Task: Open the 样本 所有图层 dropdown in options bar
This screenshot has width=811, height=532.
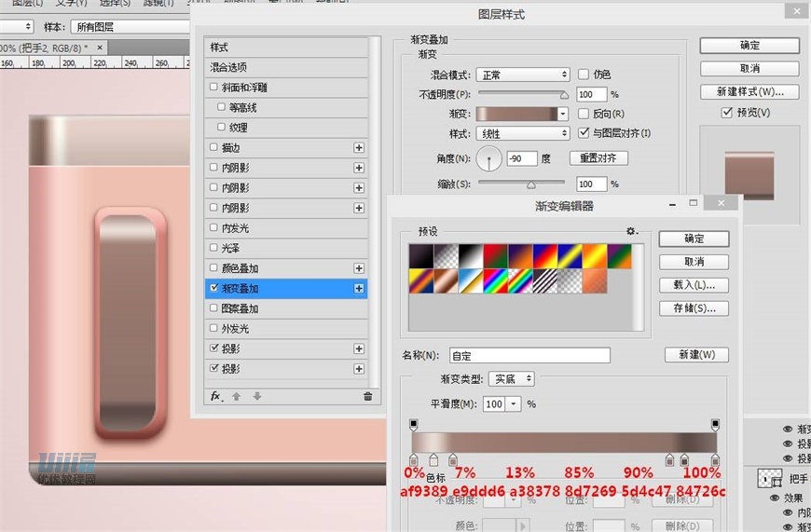Action: tap(131, 27)
